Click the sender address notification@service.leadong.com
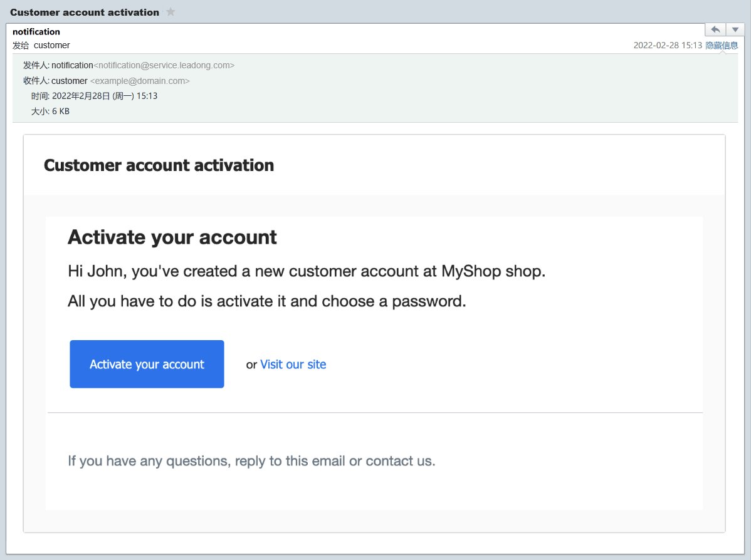 164,65
